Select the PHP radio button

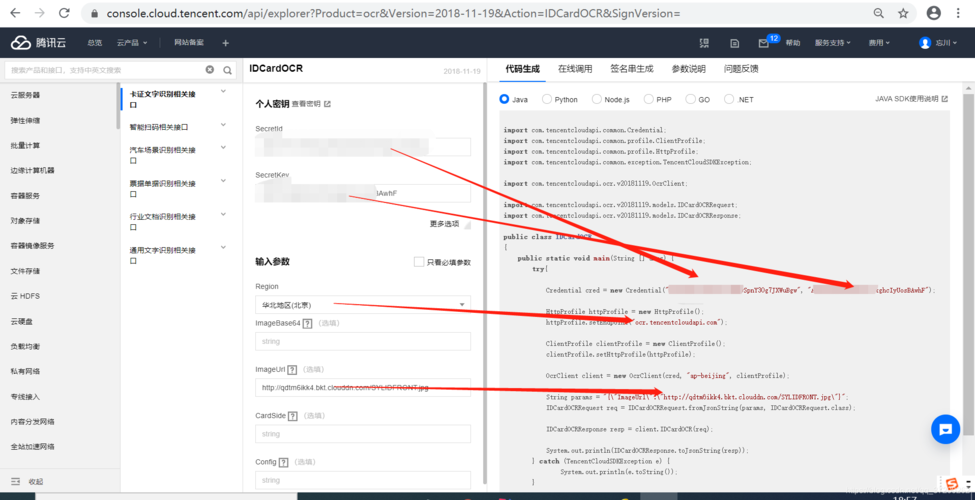click(x=649, y=99)
